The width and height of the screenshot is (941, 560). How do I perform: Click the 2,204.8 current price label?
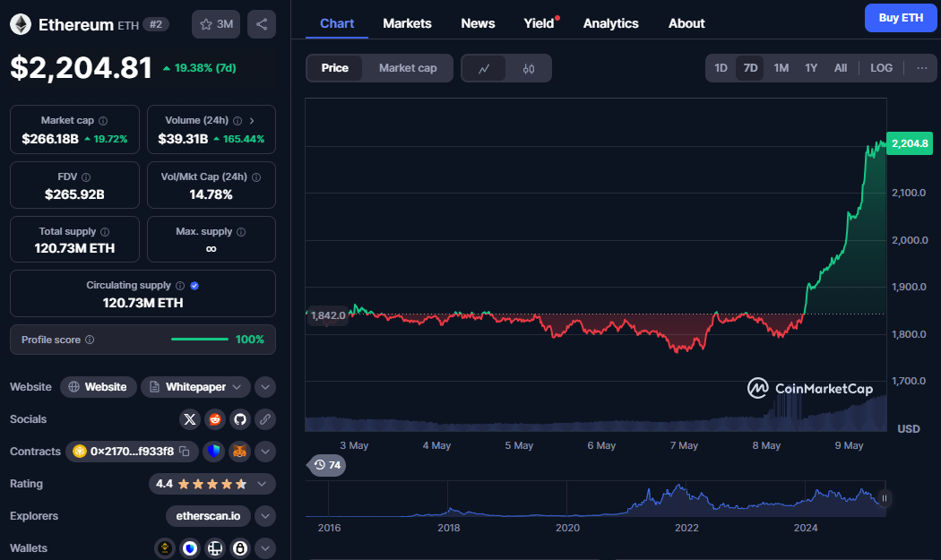click(x=910, y=143)
